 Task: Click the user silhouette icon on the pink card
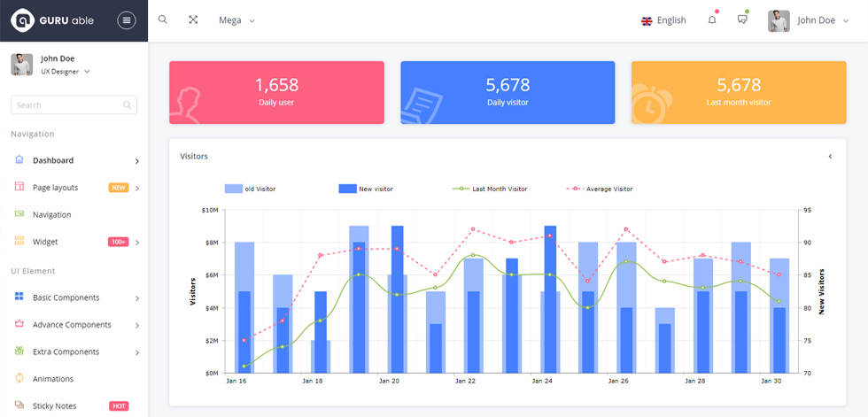click(x=185, y=105)
